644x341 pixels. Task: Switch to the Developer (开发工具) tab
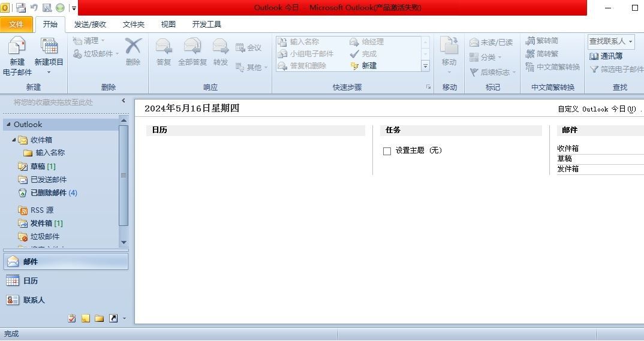coord(207,24)
